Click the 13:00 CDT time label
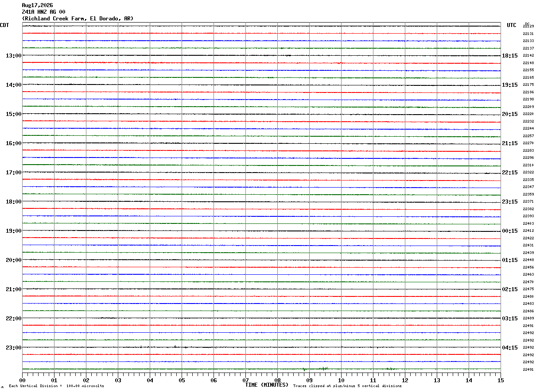The image size is (536, 392). pyautogui.click(x=13, y=56)
